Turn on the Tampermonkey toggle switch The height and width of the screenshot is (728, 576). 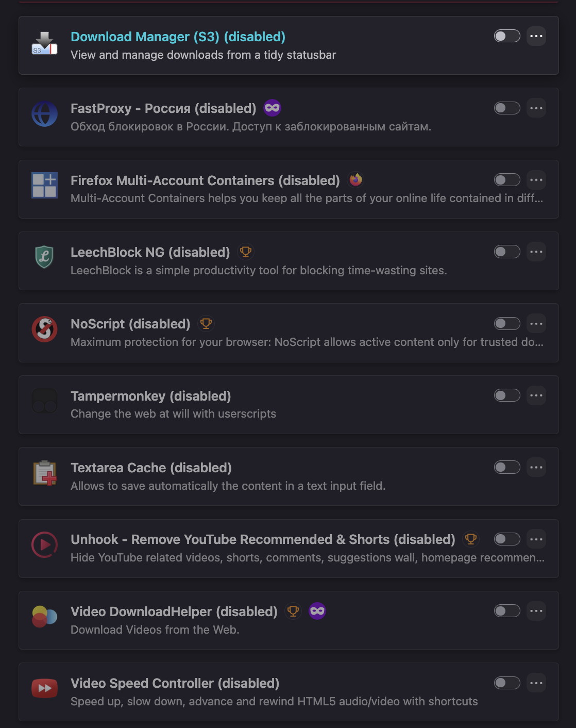507,395
